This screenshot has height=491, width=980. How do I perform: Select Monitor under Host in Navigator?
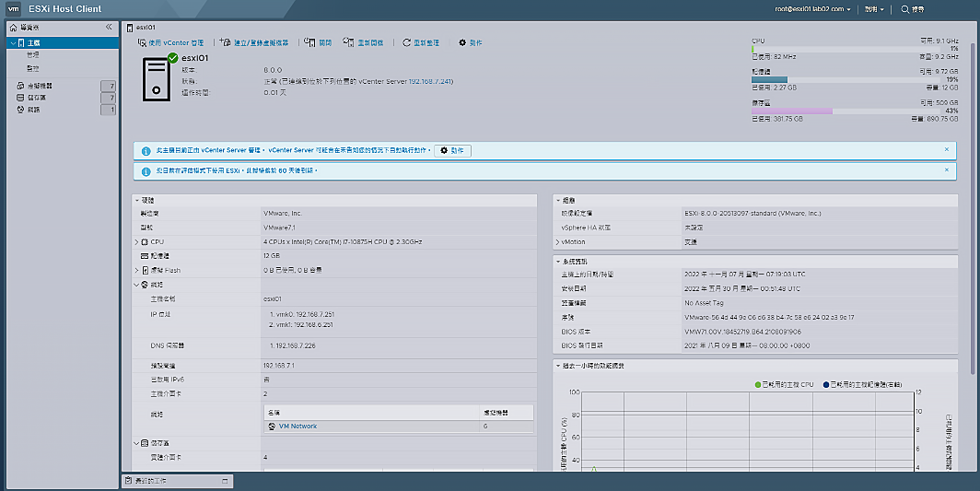tap(33, 68)
